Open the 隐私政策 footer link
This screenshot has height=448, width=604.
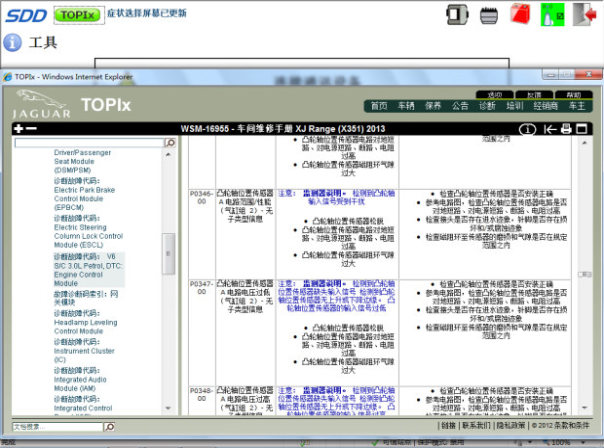coord(511,425)
